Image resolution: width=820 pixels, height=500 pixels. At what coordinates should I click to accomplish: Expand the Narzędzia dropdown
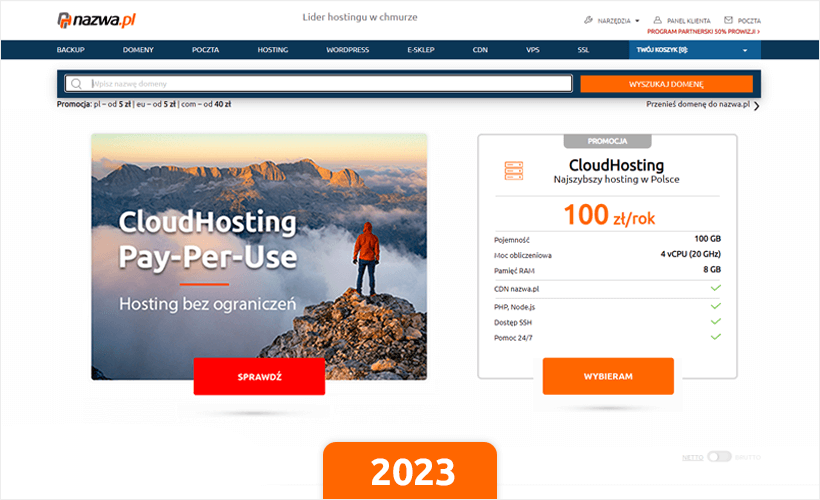pos(637,21)
